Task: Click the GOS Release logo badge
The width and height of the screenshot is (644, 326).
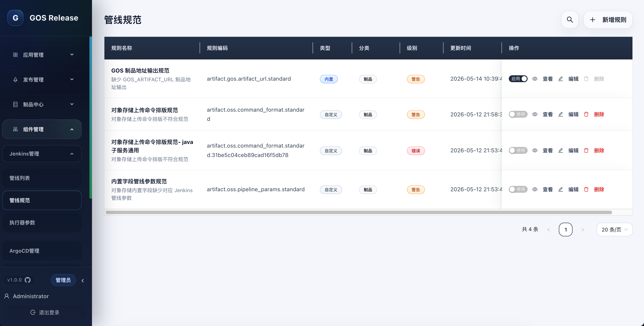Action: pyautogui.click(x=15, y=18)
